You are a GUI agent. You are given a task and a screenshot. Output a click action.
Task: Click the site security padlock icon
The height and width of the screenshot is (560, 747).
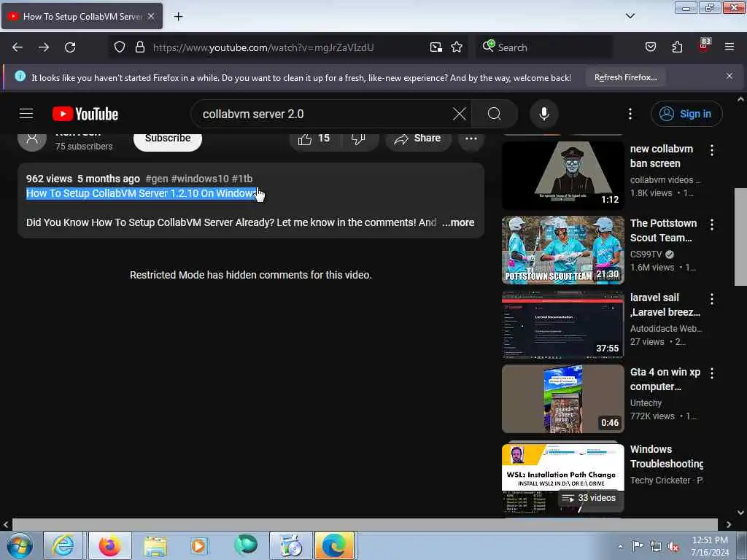pos(139,47)
